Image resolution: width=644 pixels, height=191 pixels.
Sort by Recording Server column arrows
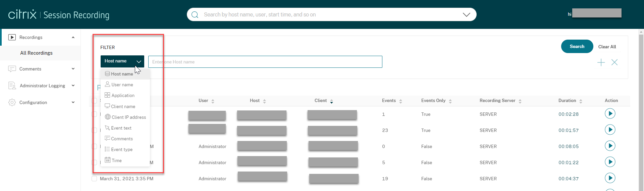click(520, 101)
